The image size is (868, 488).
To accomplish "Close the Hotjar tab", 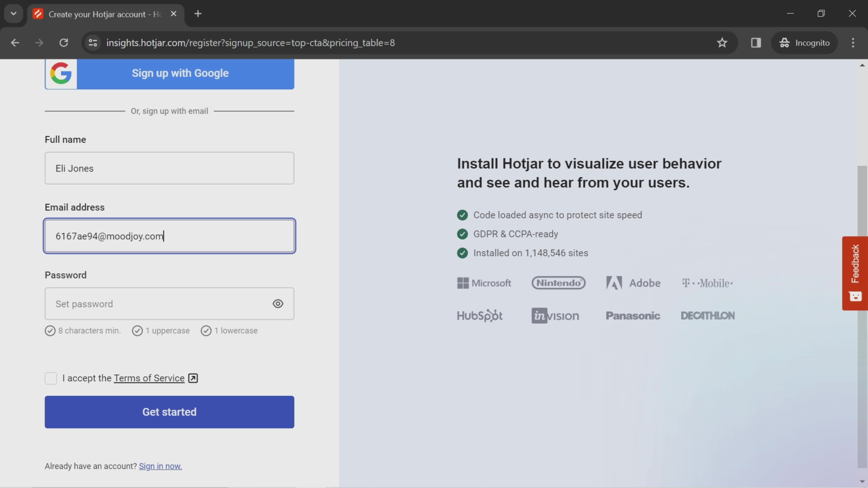I will point(174,14).
